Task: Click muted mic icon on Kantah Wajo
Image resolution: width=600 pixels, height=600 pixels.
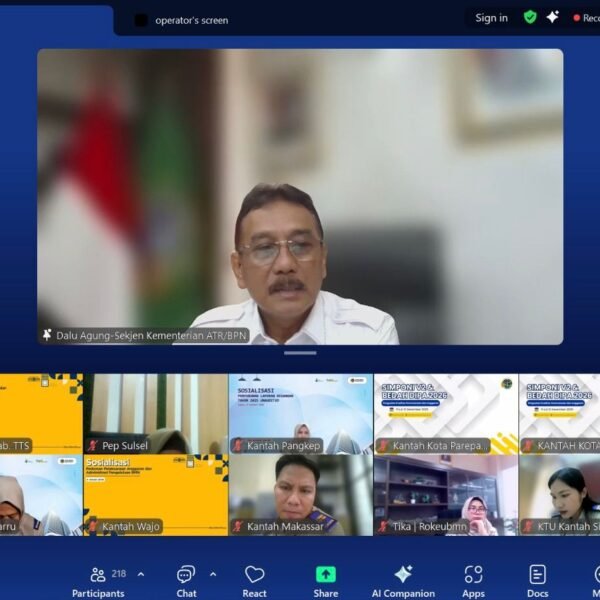Action: [93, 526]
